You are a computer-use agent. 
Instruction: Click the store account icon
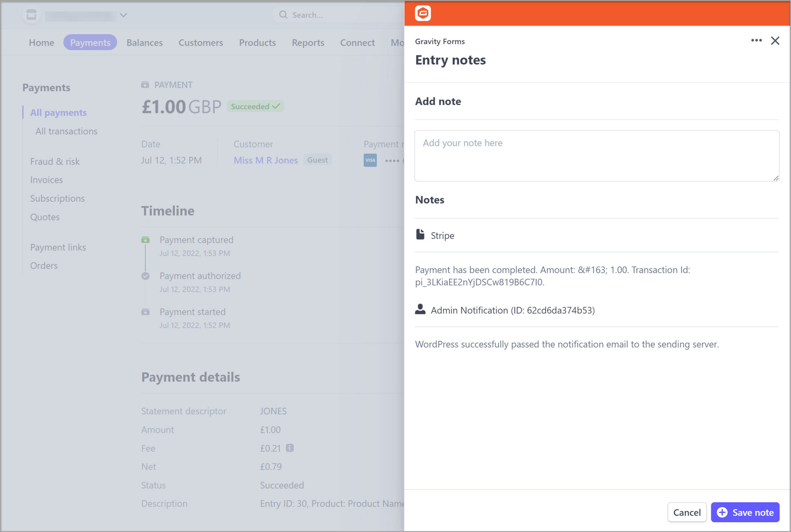(31, 15)
